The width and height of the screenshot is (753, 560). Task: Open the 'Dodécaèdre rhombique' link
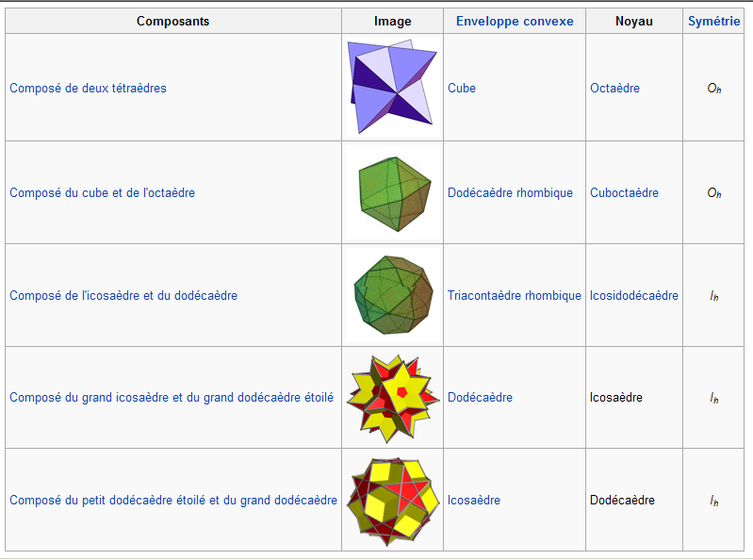coord(510,192)
